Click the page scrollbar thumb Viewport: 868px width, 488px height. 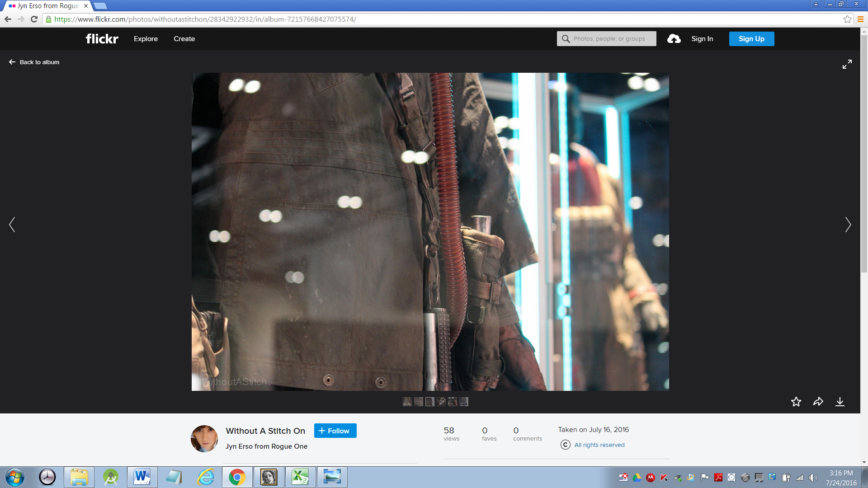click(864, 154)
